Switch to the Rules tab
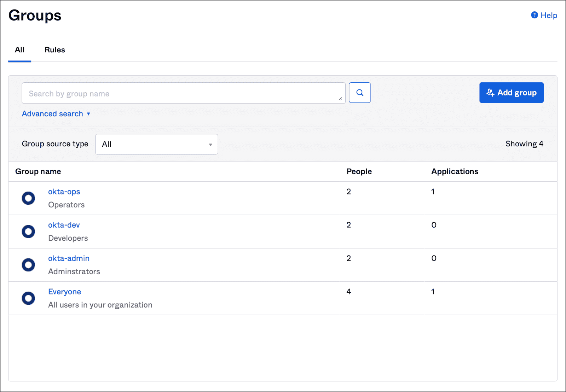Image resolution: width=566 pixels, height=392 pixels. point(54,50)
